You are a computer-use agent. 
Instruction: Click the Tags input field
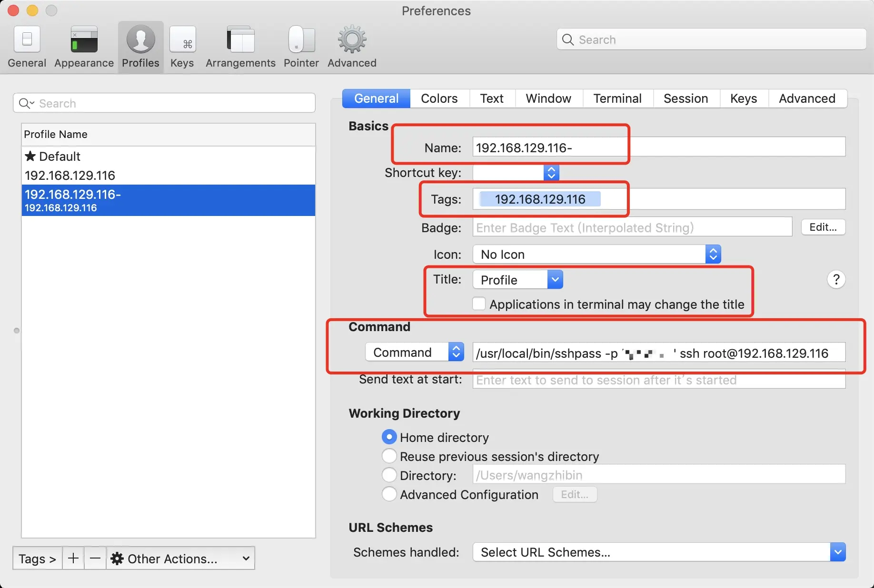[659, 199]
